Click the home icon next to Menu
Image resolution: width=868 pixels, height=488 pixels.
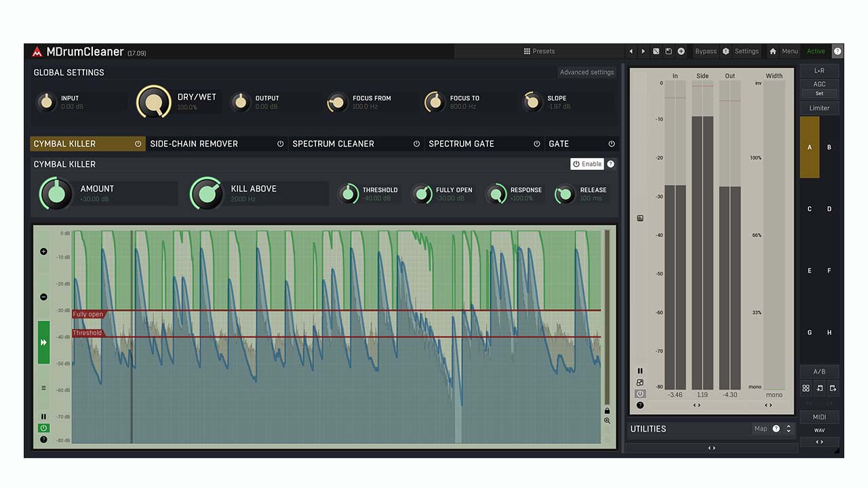point(772,52)
